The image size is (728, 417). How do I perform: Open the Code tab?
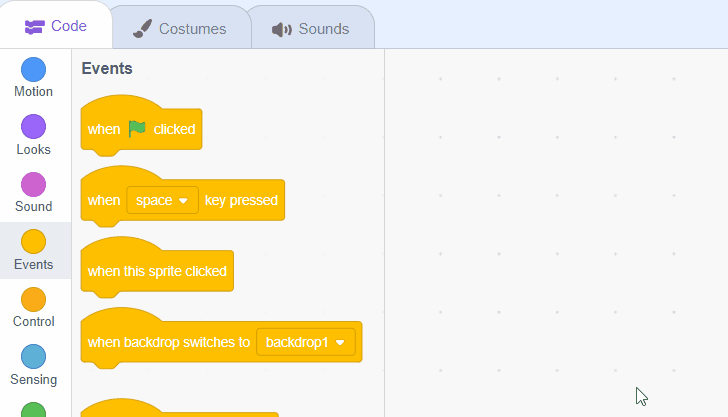pos(56,26)
